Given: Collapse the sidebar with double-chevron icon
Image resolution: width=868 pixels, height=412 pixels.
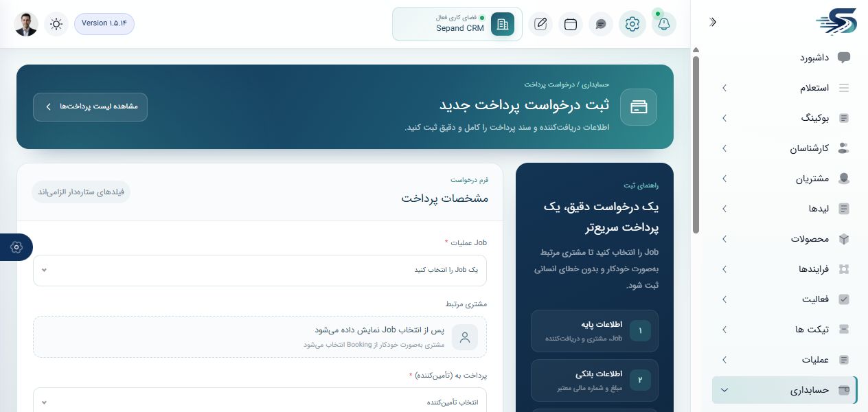Looking at the screenshot, I should (713, 22).
